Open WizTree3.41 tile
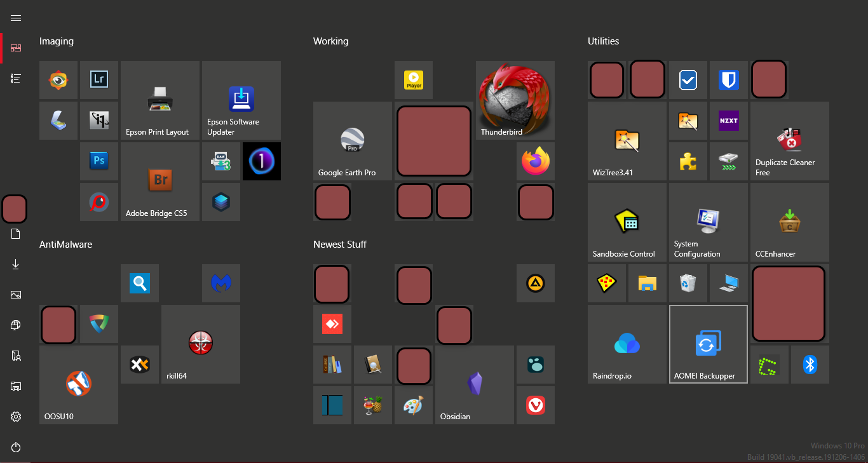This screenshot has width=868, height=463. coord(627,141)
